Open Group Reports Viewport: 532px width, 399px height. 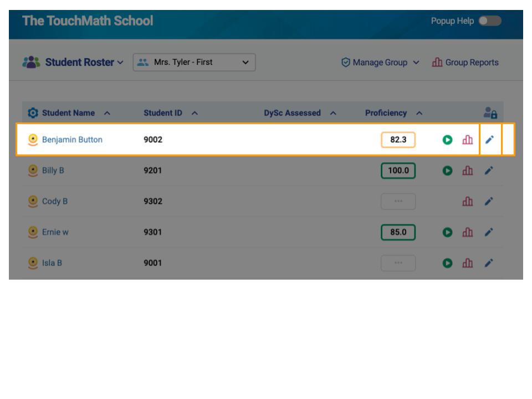tap(465, 63)
